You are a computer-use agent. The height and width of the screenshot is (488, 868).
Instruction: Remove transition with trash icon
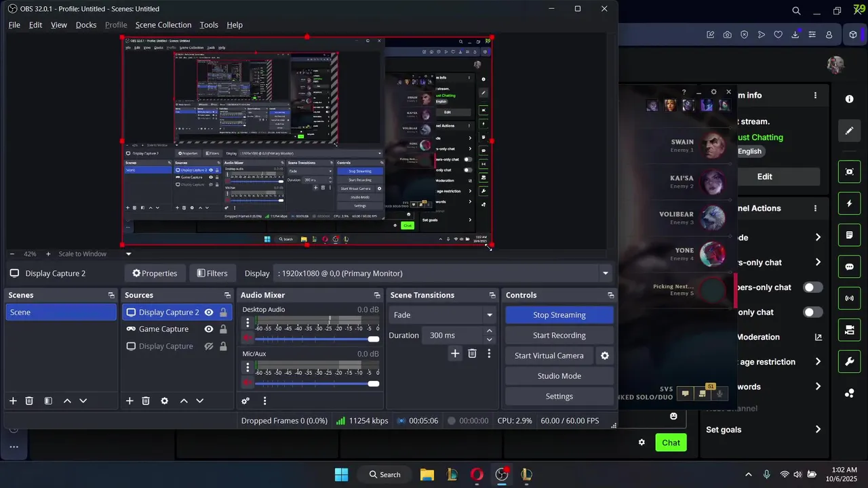473,353
